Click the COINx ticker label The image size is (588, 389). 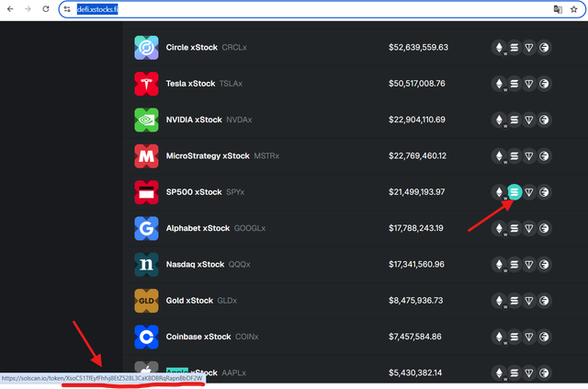tap(247, 337)
